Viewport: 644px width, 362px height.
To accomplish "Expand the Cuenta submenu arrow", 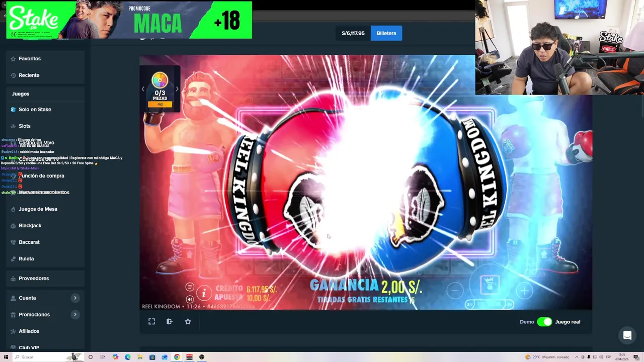I will [x=75, y=298].
